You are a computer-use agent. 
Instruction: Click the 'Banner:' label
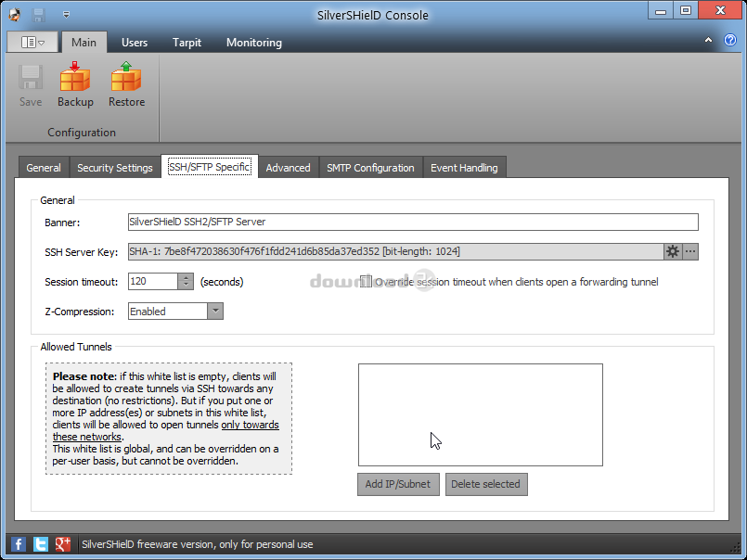click(62, 223)
